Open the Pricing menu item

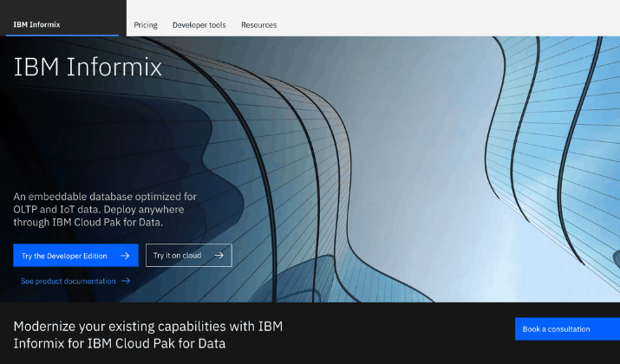146,25
